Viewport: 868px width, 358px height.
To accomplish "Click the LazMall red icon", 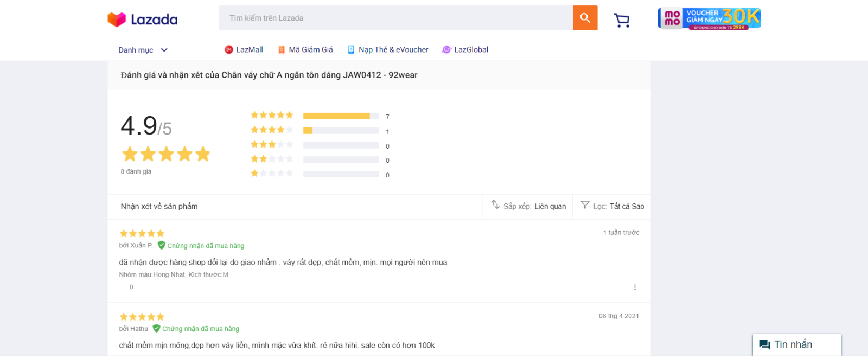I will point(229,50).
